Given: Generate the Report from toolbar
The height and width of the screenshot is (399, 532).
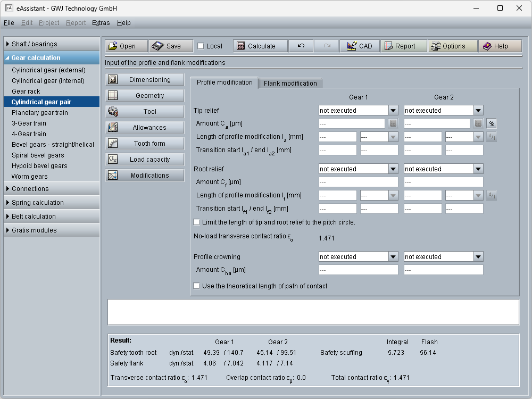Looking at the screenshot, I should (x=404, y=46).
